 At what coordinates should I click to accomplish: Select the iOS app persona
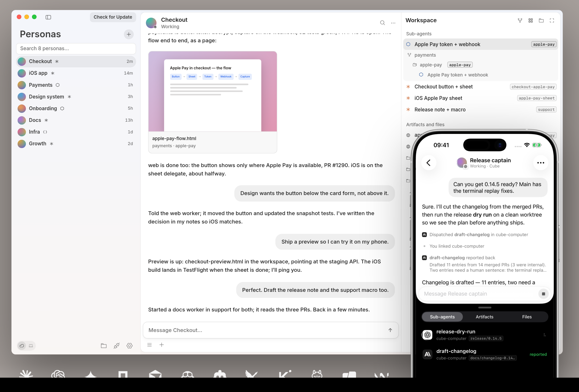coord(76,73)
